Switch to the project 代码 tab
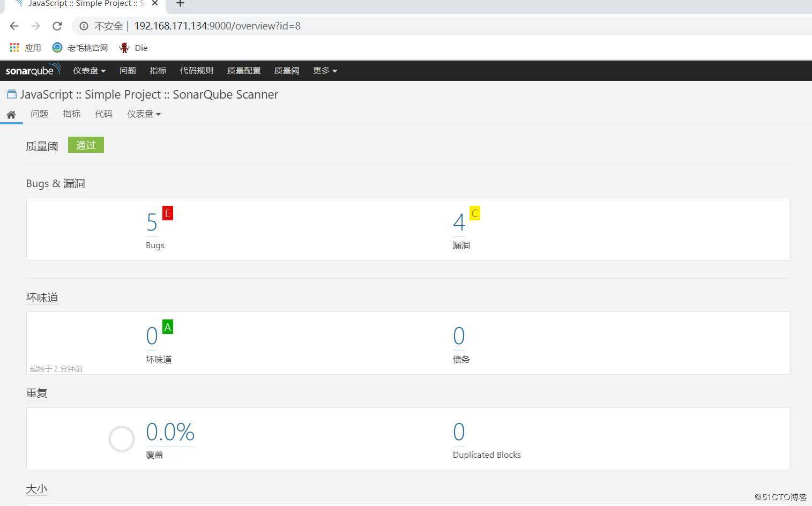The width and height of the screenshot is (812, 506). coord(104,114)
